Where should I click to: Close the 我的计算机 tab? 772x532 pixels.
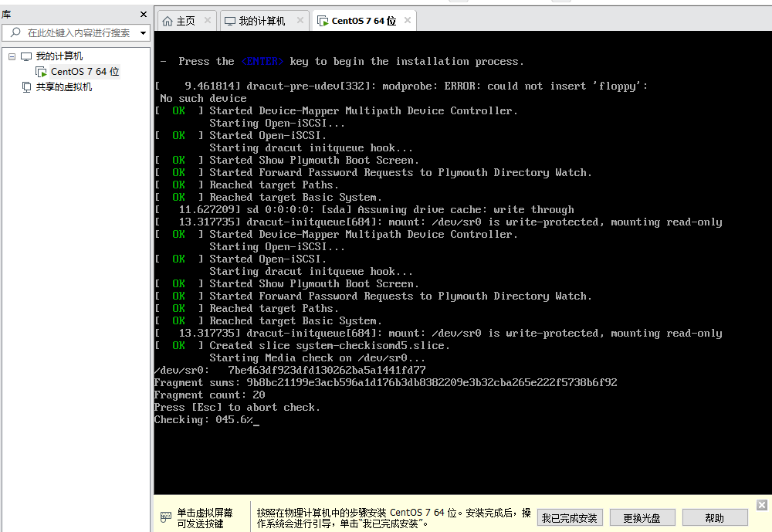tap(300, 20)
